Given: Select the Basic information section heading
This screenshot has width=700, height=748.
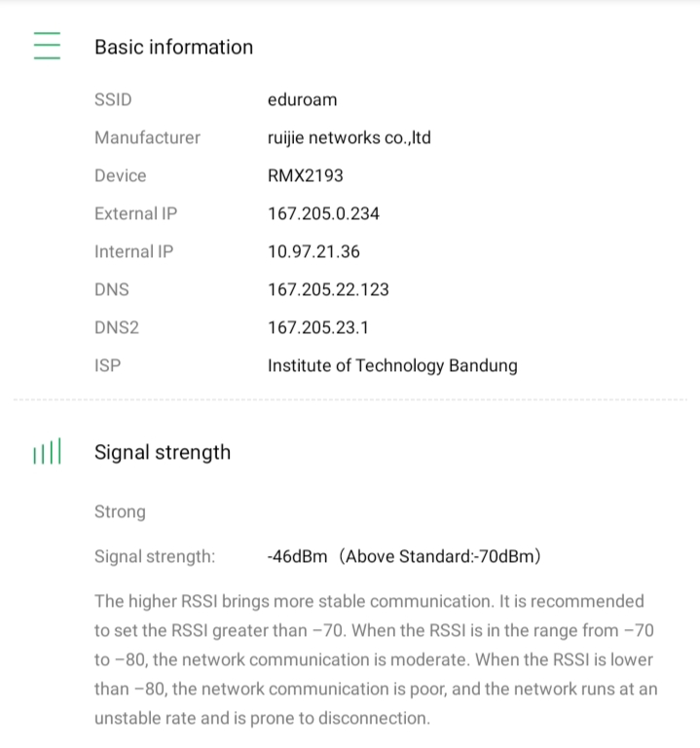Looking at the screenshot, I should tap(173, 47).
